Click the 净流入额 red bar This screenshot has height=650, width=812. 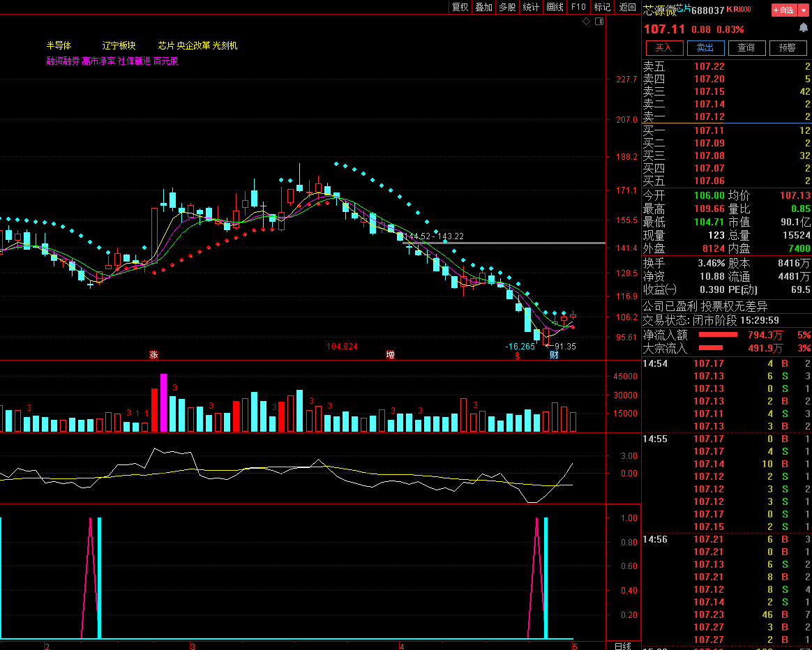[x=718, y=335]
